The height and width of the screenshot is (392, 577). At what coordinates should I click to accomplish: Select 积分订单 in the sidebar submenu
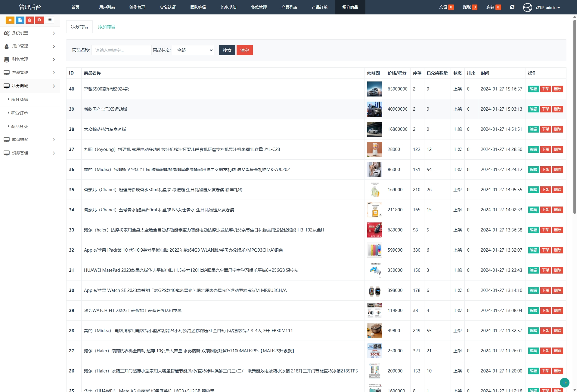(x=20, y=113)
